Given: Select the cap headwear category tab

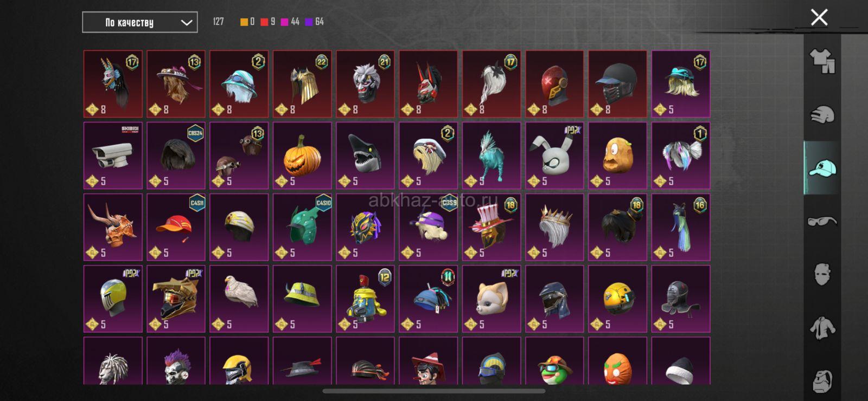Looking at the screenshot, I should click(x=822, y=168).
